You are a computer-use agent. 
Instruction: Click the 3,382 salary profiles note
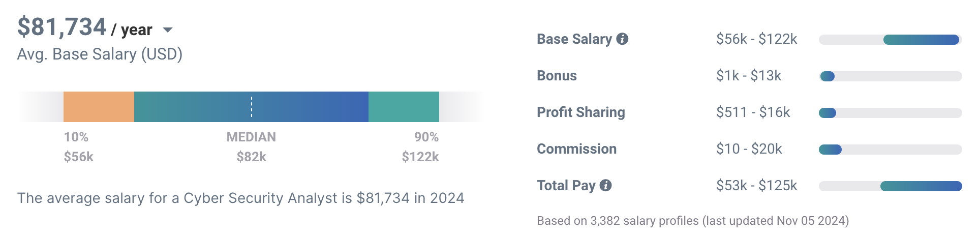coord(693,221)
